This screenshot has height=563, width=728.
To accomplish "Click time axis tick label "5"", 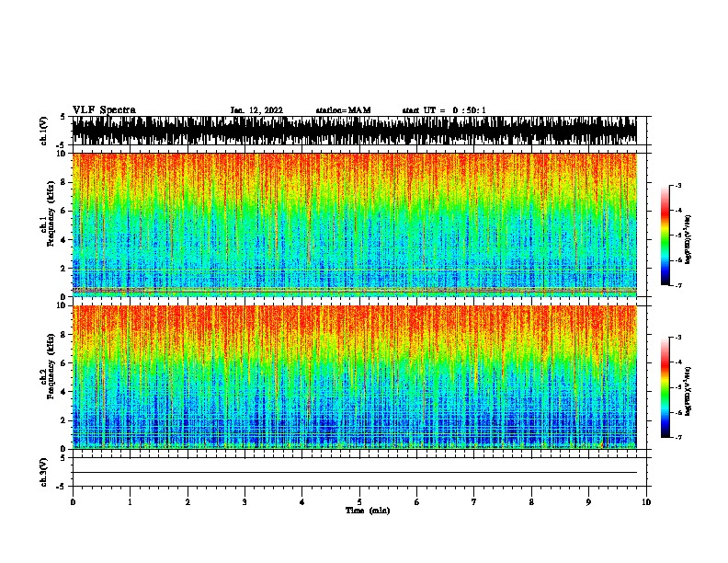I will (x=359, y=502).
